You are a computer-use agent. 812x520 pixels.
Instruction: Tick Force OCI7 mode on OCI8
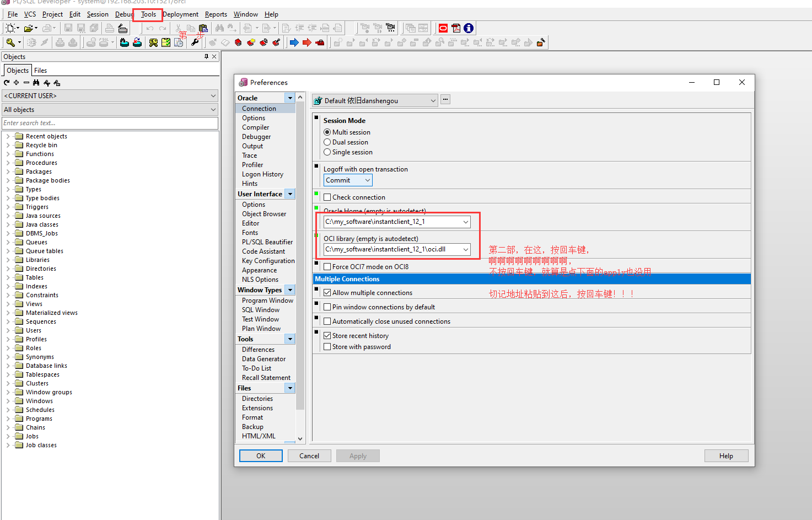[327, 267]
